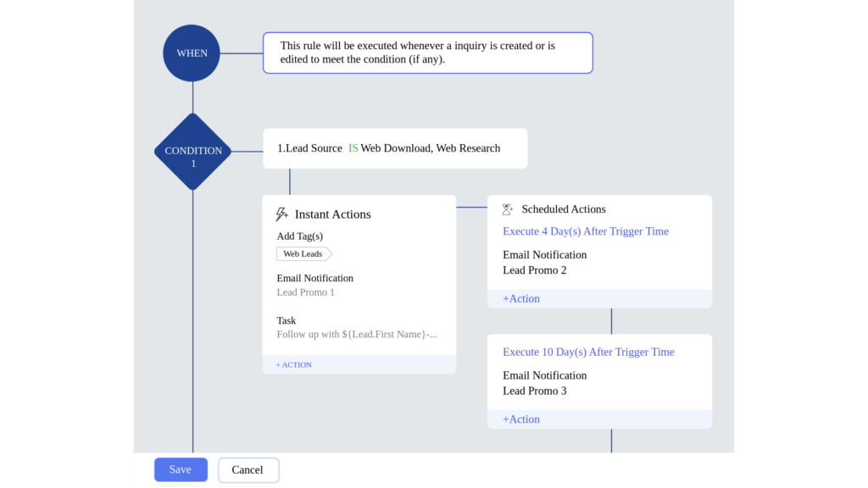The width and height of the screenshot is (868, 488).
Task: Click +ACTION in the Instant Actions panel
Action: [293, 364]
